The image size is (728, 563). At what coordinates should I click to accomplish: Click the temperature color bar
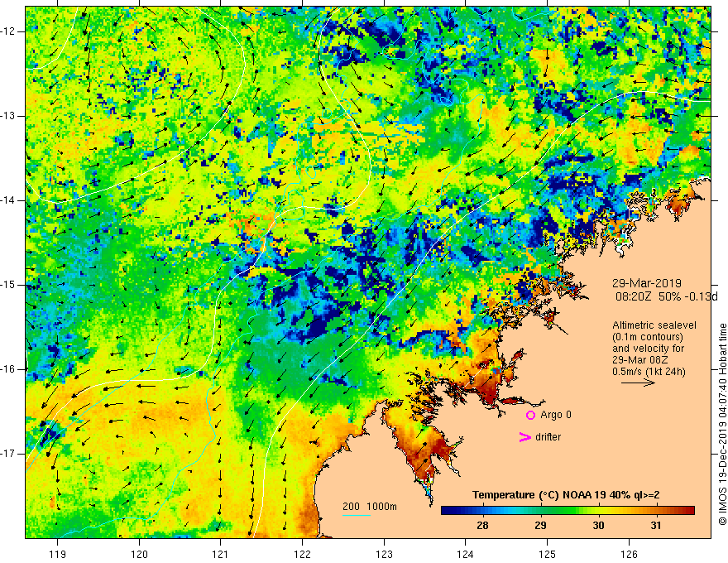568,511
